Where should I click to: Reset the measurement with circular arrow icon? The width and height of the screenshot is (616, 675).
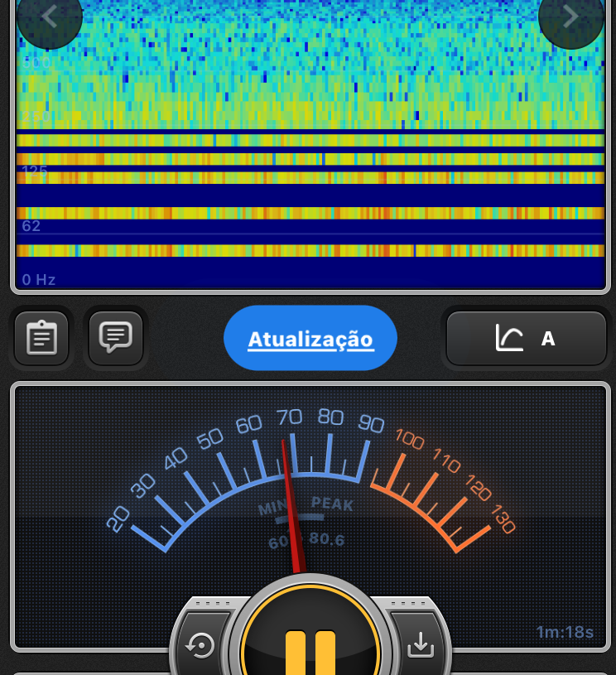(201, 644)
